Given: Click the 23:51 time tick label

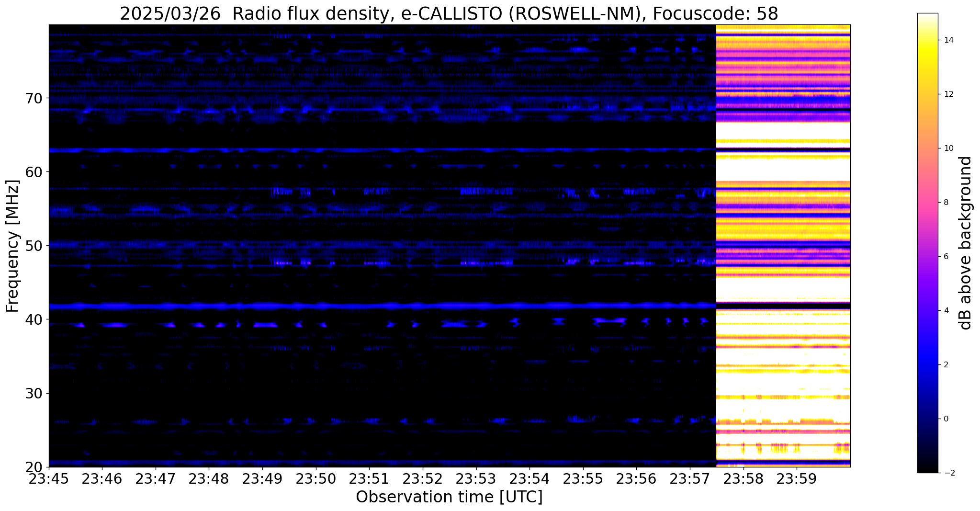Looking at the screenshot, I should tap(369, 478).
